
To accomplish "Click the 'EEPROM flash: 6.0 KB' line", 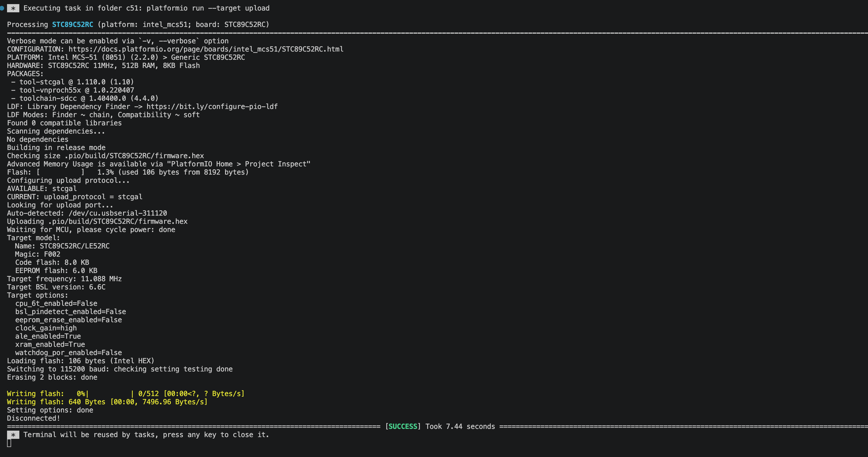I will 56,270.
